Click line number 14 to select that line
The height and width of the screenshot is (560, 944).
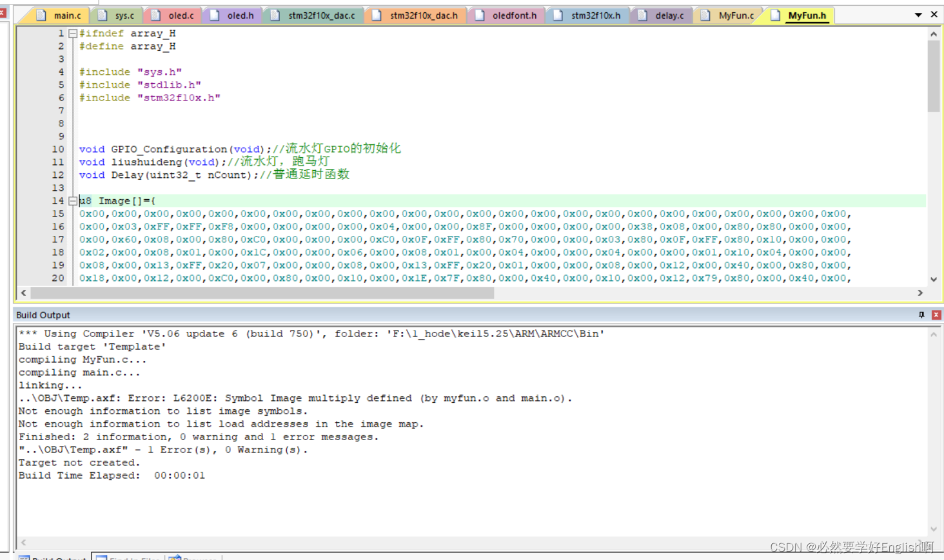coord(57,200)
